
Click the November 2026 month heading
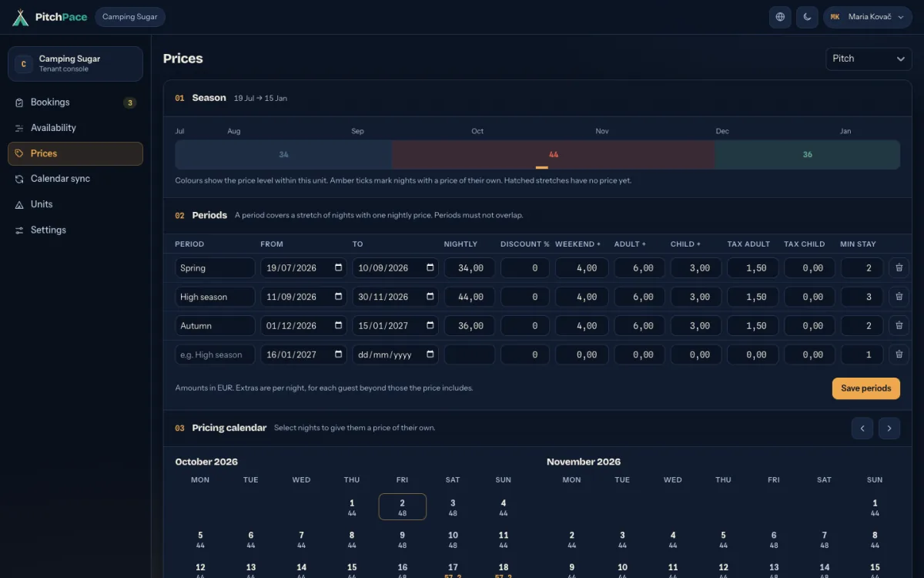[584, 462]
